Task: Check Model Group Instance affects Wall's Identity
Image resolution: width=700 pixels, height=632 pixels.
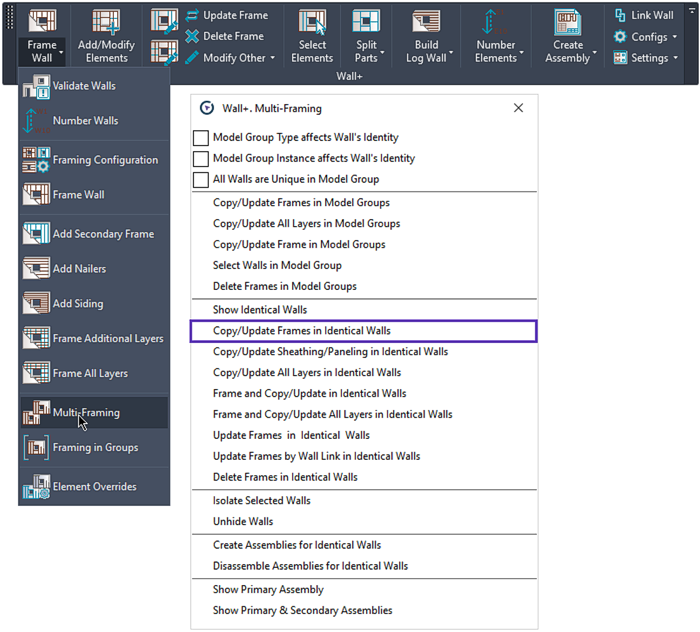Action: 201,159
